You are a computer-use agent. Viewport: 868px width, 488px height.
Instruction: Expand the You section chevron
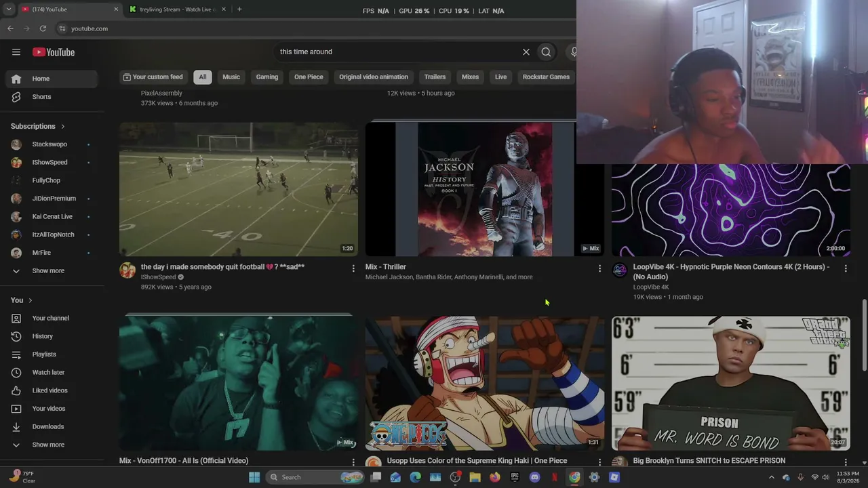click(x=31, y=300)
